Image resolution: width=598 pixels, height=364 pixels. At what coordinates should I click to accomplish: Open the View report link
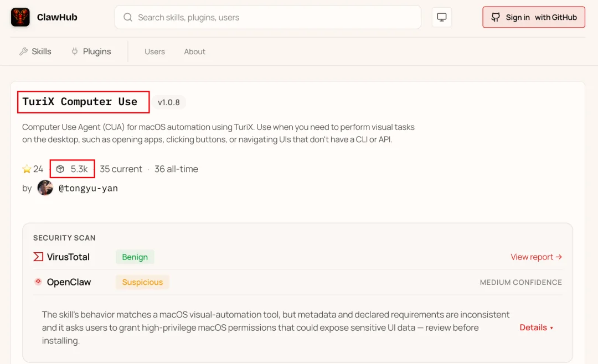pos(536,257)
